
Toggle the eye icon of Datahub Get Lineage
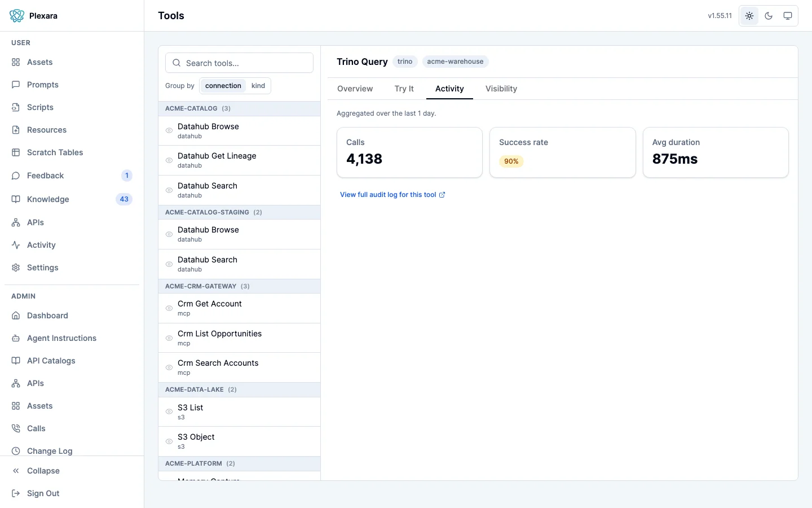pyautogui.click(x=169, y=160)
